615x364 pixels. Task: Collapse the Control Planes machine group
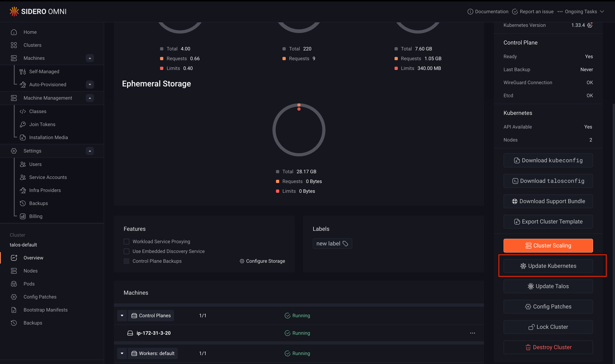(x=122, y=316)
